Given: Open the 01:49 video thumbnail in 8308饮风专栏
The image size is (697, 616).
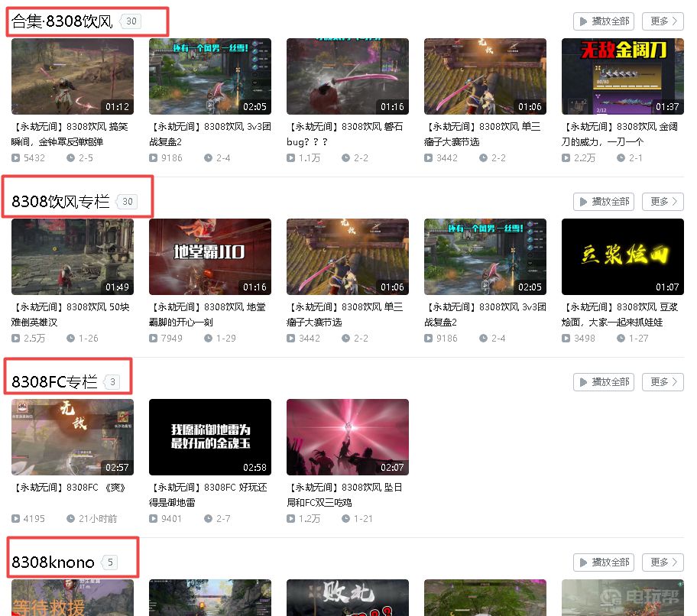Looking at the screenshot, I should coord(73,257).
